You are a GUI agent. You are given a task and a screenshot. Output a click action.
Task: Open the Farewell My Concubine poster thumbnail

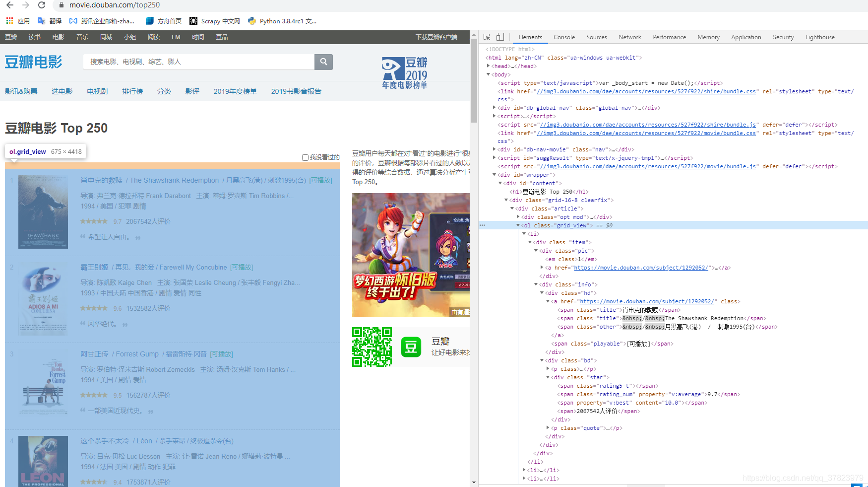[x=43, y=299]
